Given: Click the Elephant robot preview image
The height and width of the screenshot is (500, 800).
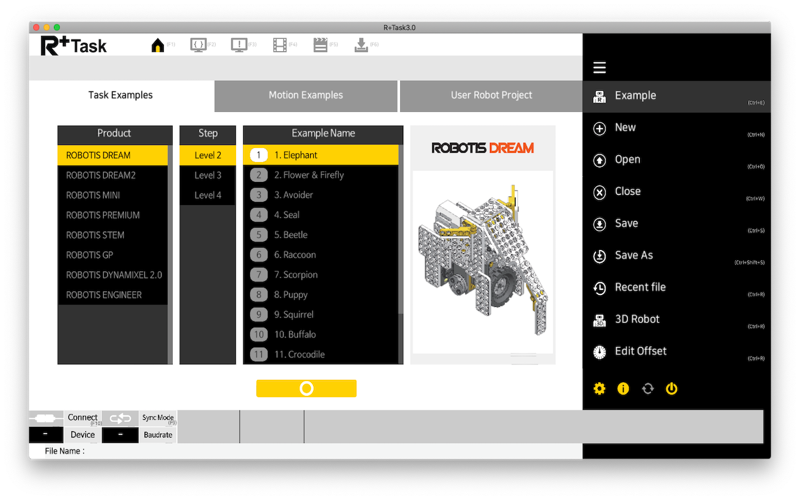Looking at the screenshot, I should pos(483,262).
